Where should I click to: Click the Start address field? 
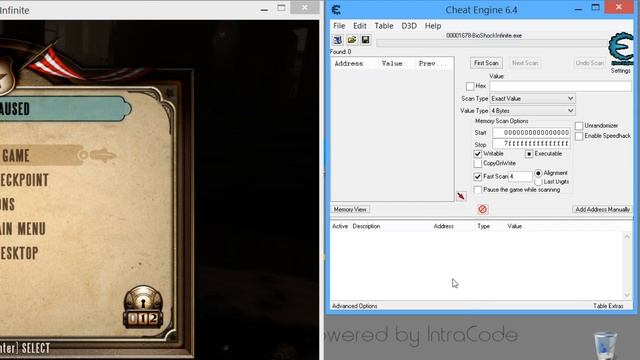click(x=531, y=133)
